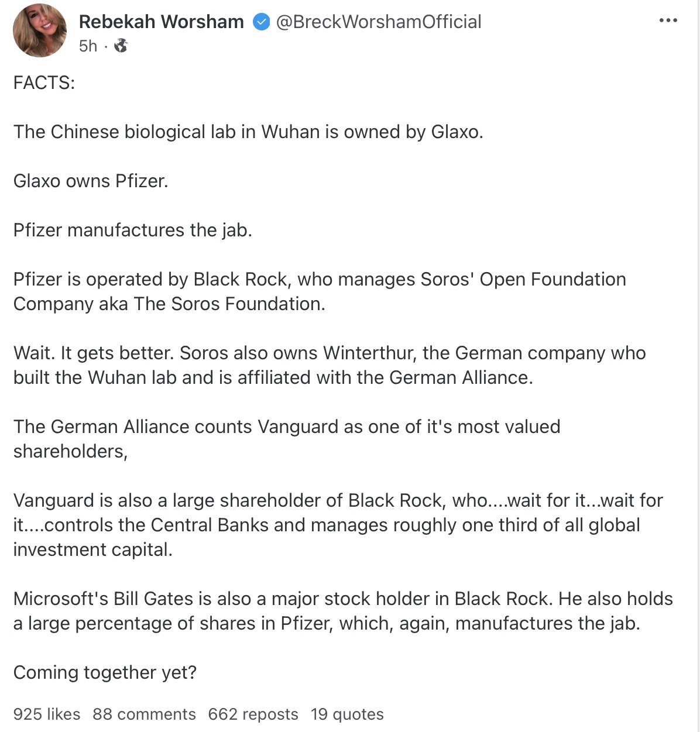
Task: Click the blue verified badge icon
Action: tap(260, 22)
